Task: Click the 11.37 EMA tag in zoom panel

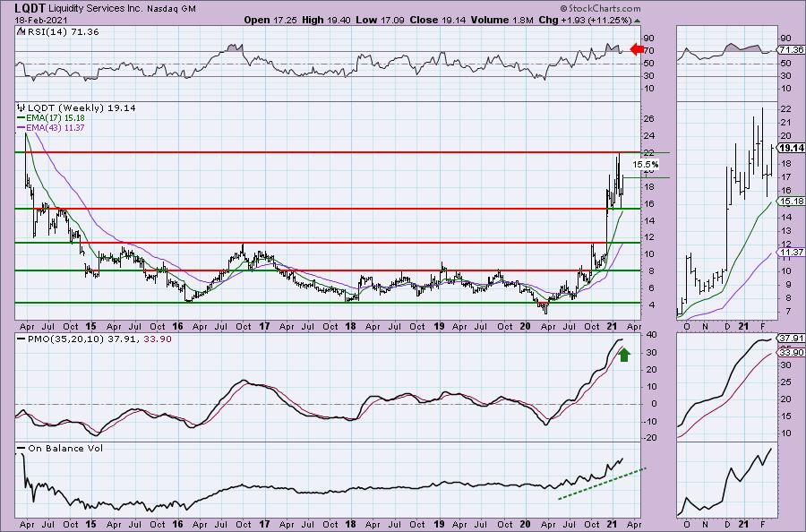Action: (791, 252)
